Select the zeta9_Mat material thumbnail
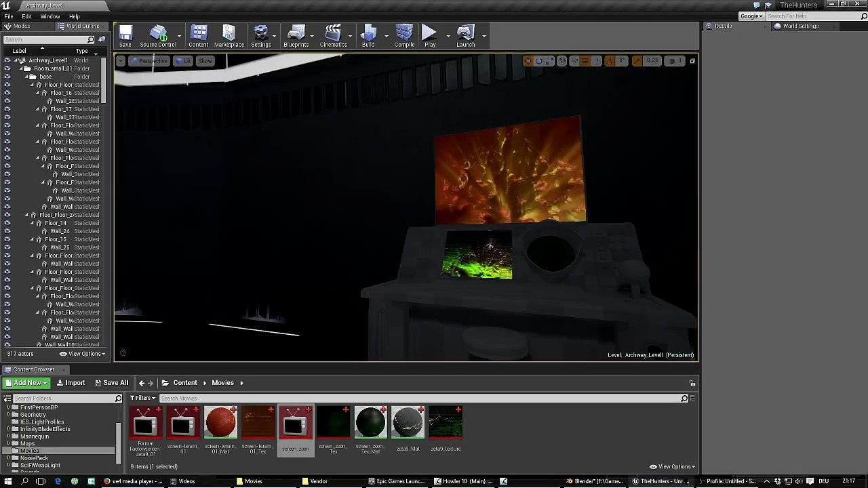The image size is (868, 488). tap(408, 424)
